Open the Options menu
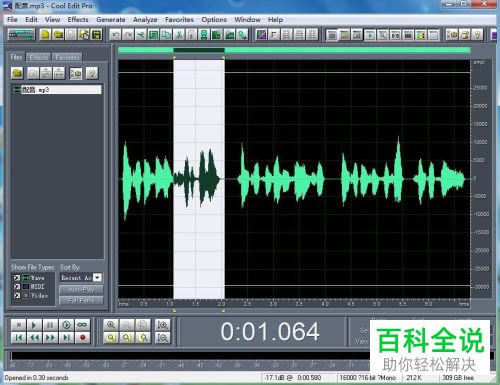 [214, 20]
